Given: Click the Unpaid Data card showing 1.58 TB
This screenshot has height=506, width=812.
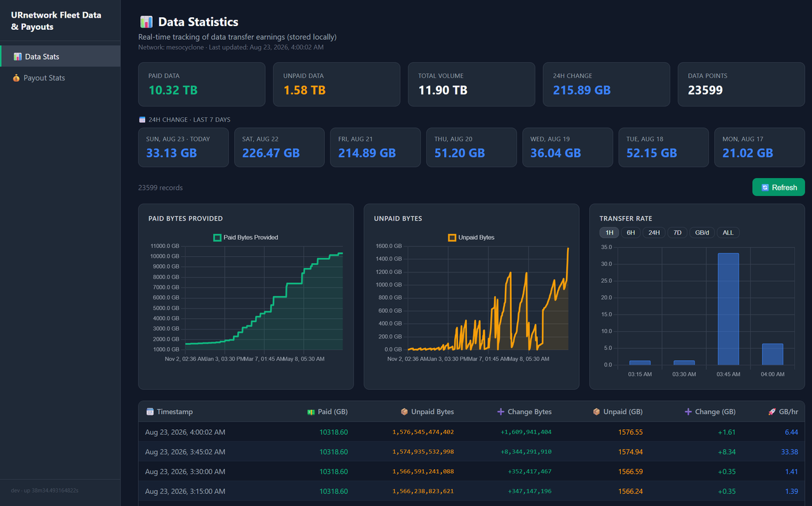Looking at the screenshot, I should [336, 84].
